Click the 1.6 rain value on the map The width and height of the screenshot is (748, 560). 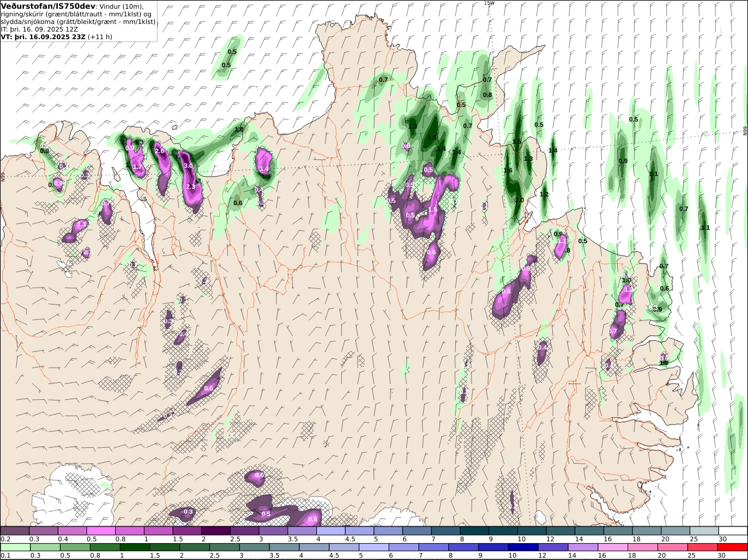pos(508,171)
